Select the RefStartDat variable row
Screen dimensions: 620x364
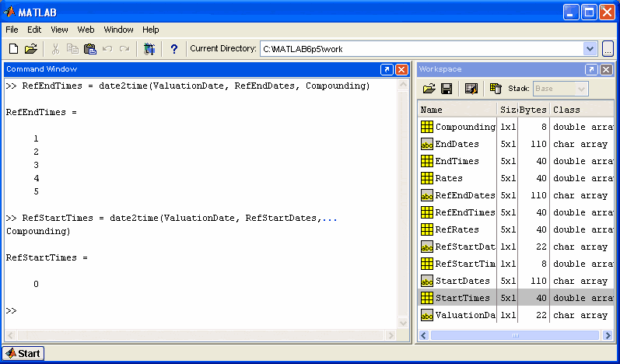(x=516, y=247)
